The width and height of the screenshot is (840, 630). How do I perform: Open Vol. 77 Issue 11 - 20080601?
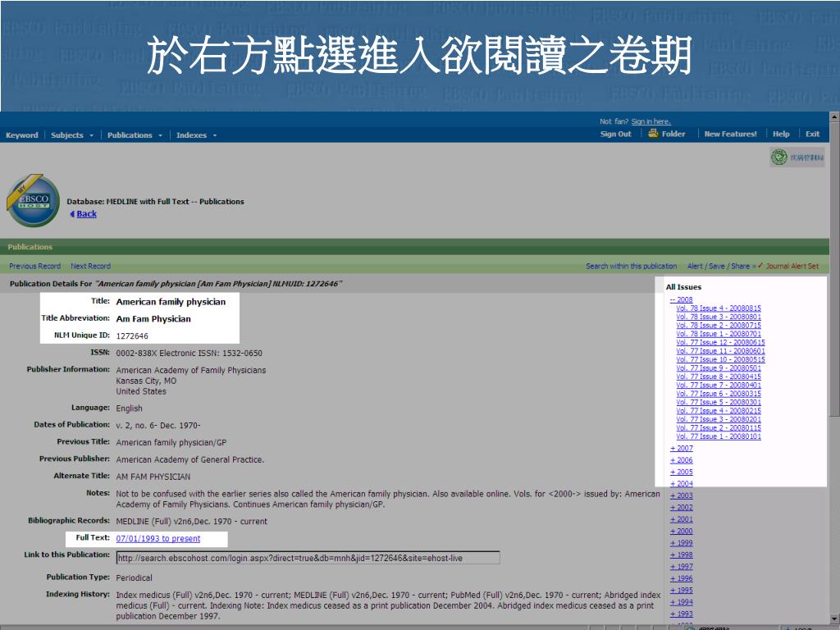(x=720, y=351)
